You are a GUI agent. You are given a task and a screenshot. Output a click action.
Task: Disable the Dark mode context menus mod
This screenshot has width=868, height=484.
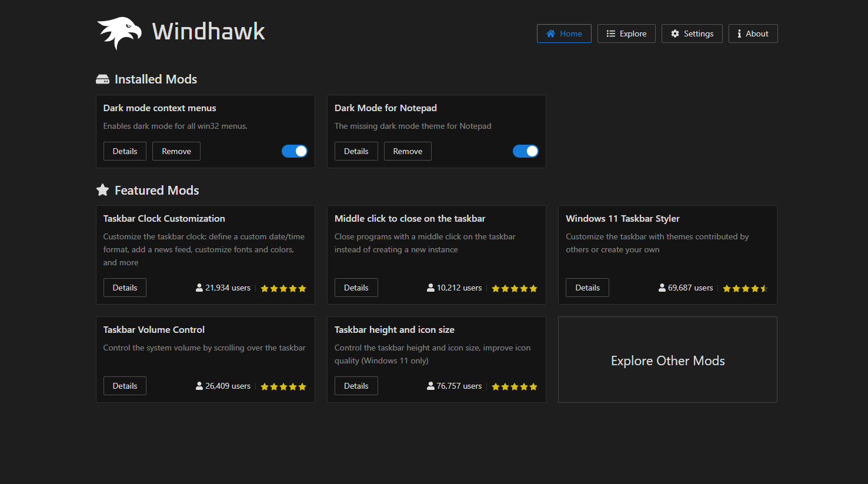pyautogui.click(x=295, y=151)
